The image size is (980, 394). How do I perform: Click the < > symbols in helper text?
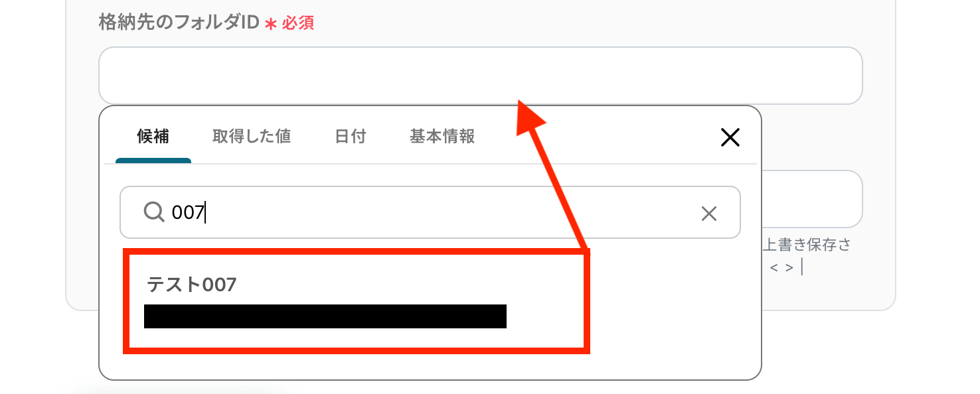[781, 268]
